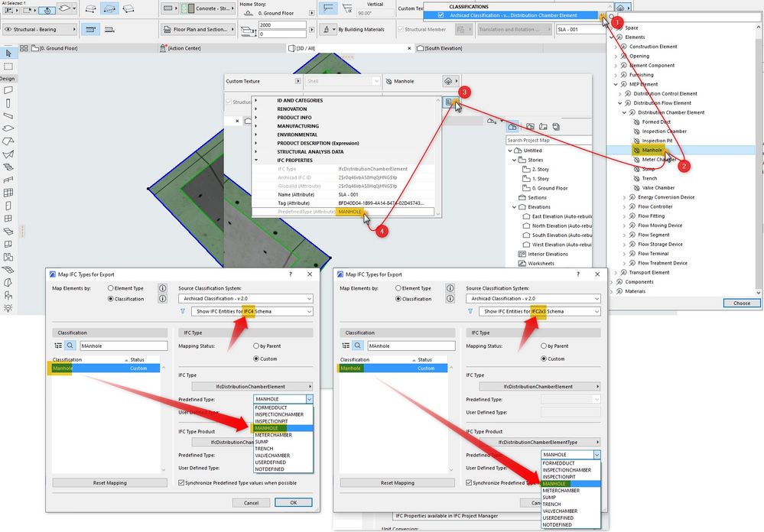
Task: Select the Marquee tool in the toolbox
Action: 8,66
